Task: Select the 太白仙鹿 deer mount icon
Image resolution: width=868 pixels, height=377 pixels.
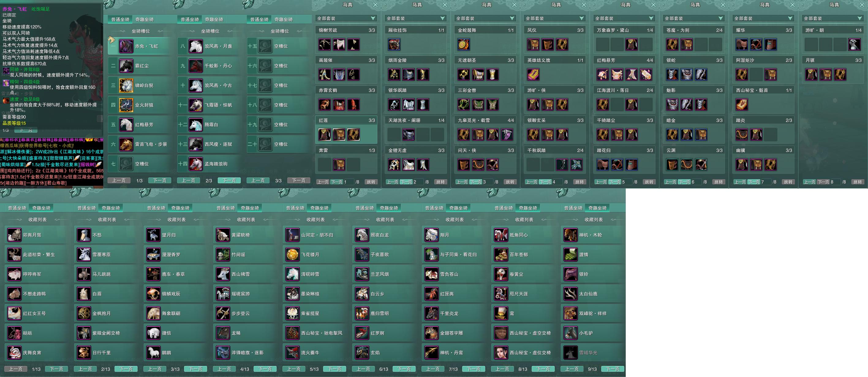Action: [x=571, y=294]
